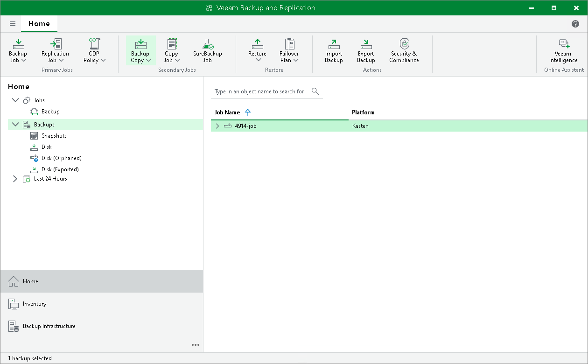Collapse the Backups tree node

click(x=15, y=125)
